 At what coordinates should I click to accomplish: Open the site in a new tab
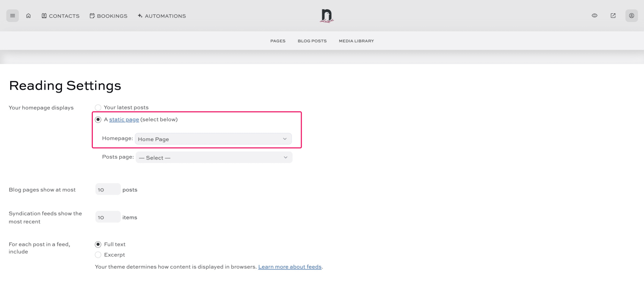pos(613,16)
